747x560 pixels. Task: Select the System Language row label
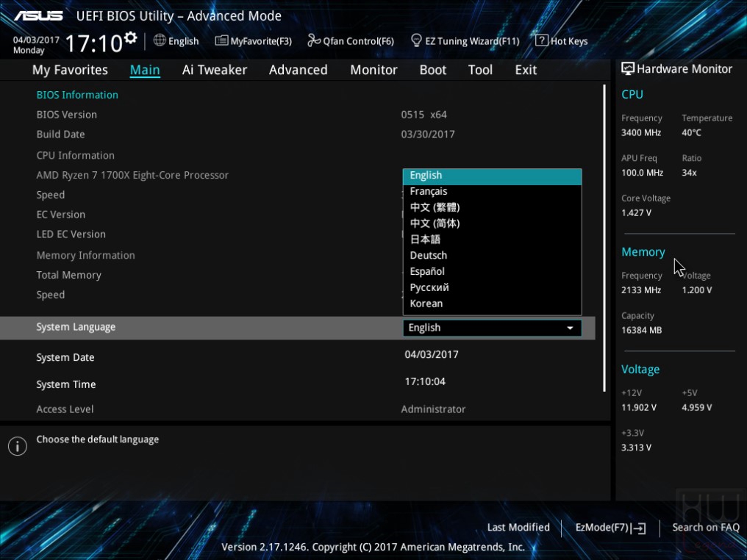(76, 328)
